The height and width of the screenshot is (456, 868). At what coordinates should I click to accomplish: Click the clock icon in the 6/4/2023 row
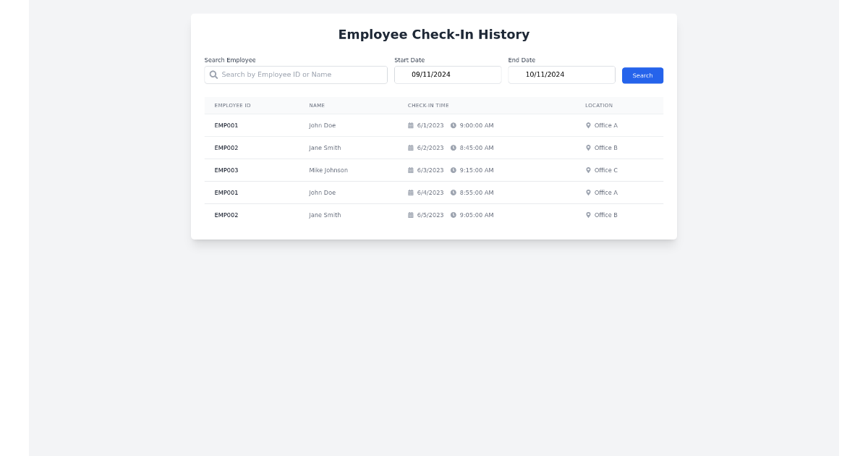[x=452, y=192]
